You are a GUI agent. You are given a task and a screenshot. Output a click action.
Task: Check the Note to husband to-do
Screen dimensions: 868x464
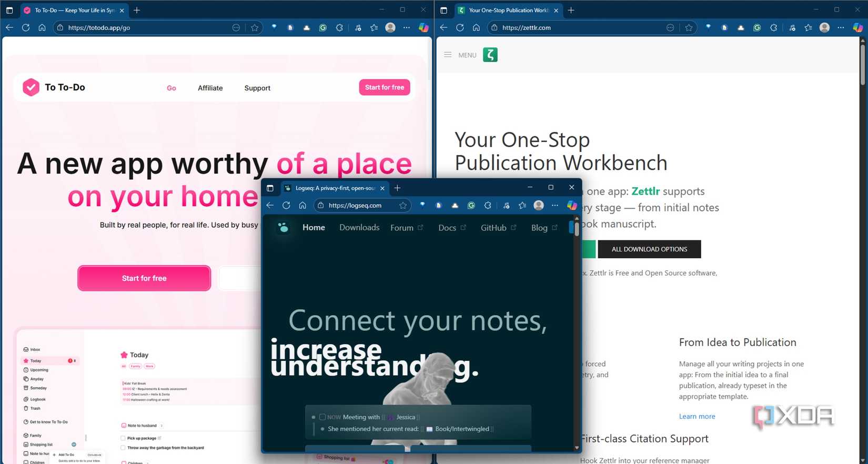[x=124, y=425]
